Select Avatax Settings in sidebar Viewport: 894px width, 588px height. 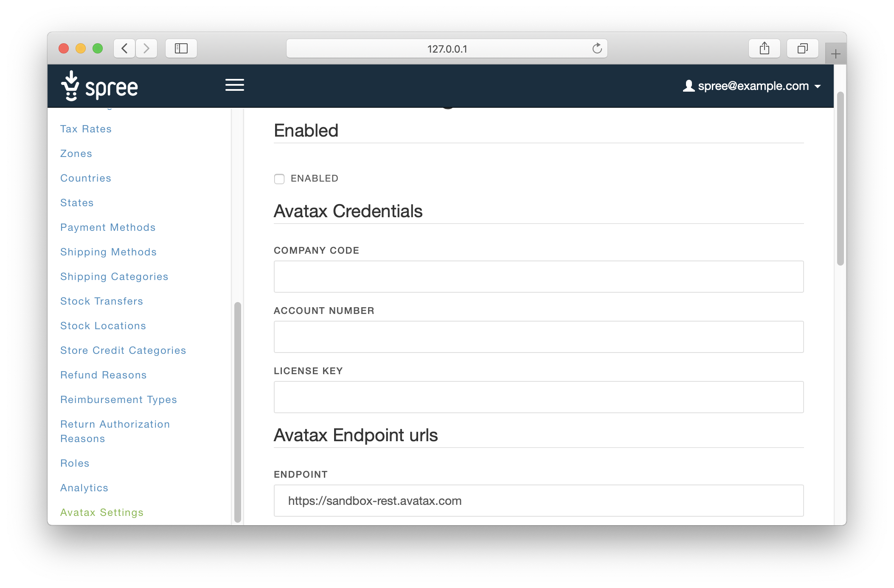[x=102, y=512]
